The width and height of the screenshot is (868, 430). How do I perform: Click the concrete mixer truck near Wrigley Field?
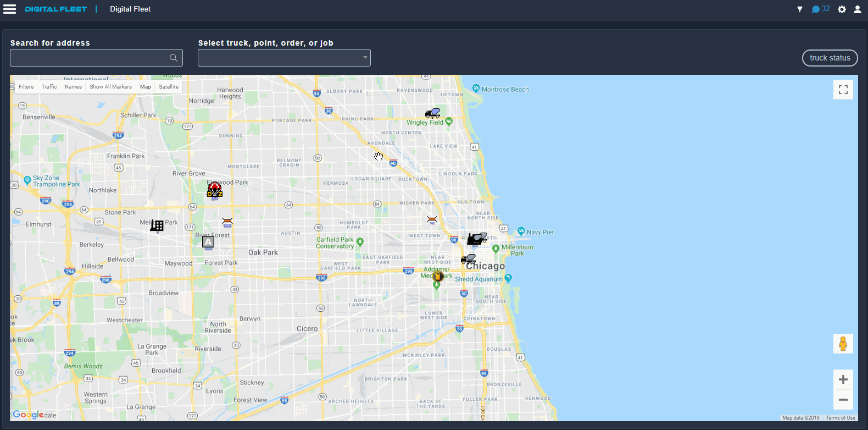[x=433, y=113]
